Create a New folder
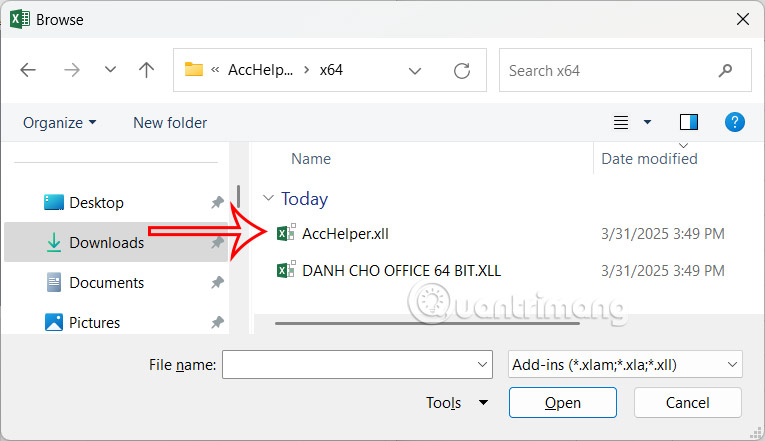The height and width of the screenshot is (441, 765). [170, 122]
